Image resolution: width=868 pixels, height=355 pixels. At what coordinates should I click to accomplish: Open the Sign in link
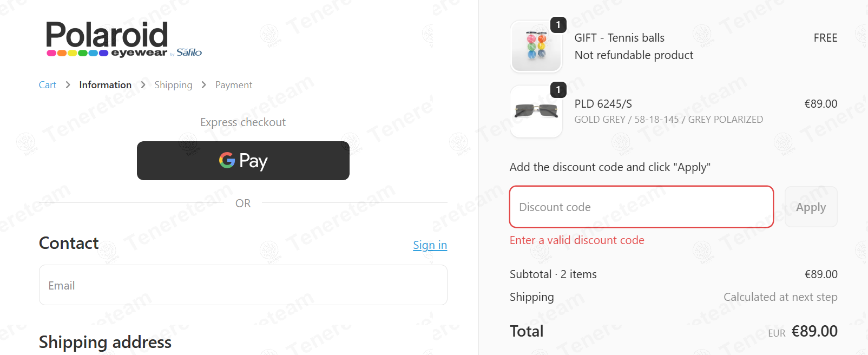[x=430, y=245]
